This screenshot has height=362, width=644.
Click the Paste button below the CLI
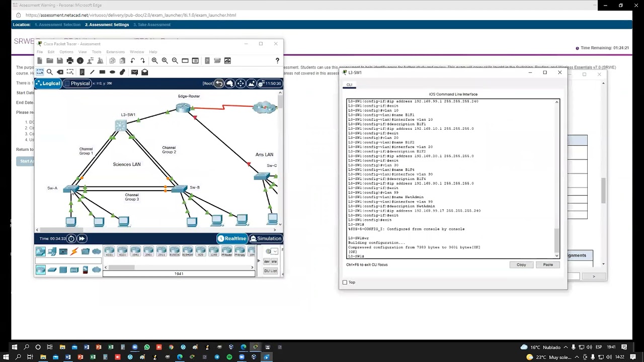pos(548,264)
